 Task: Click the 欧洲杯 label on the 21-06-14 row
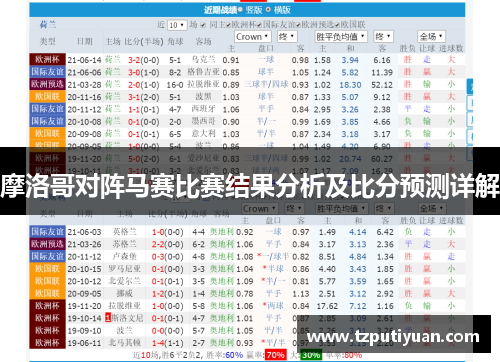point(47,60)
